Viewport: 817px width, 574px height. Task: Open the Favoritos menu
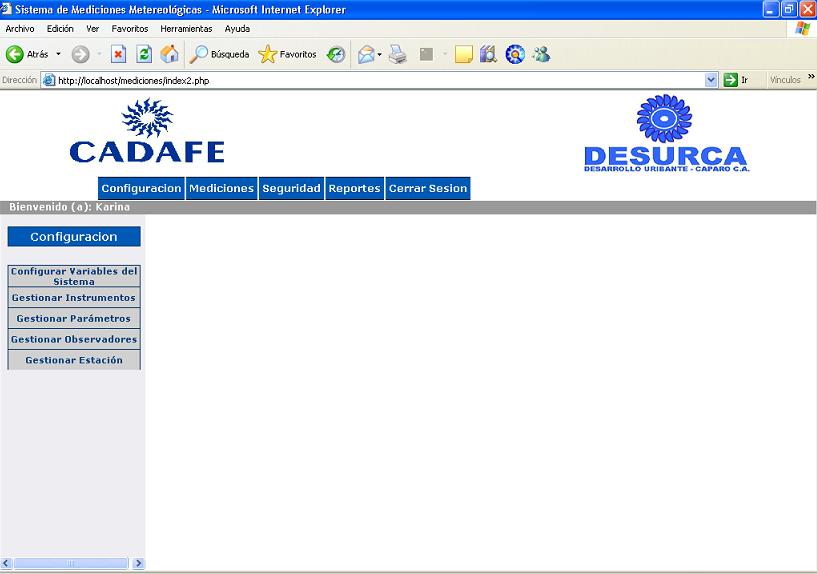pyautogui.click(x=130, y=29)
